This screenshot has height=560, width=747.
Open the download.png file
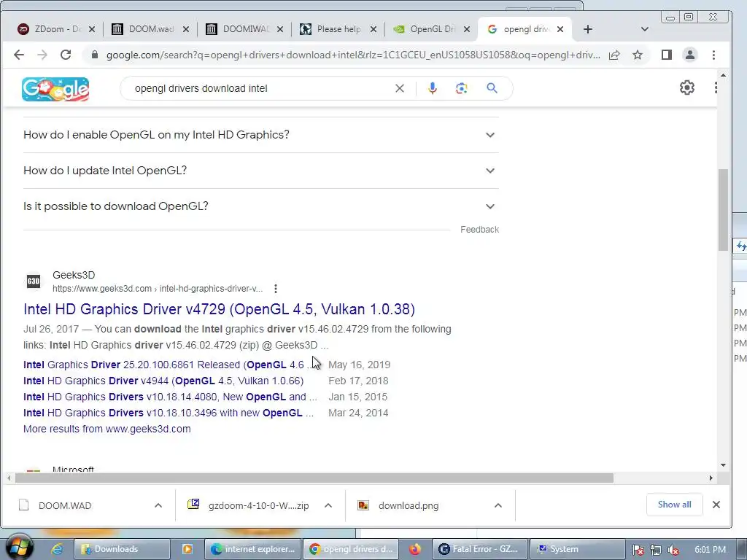click(409, 506)
